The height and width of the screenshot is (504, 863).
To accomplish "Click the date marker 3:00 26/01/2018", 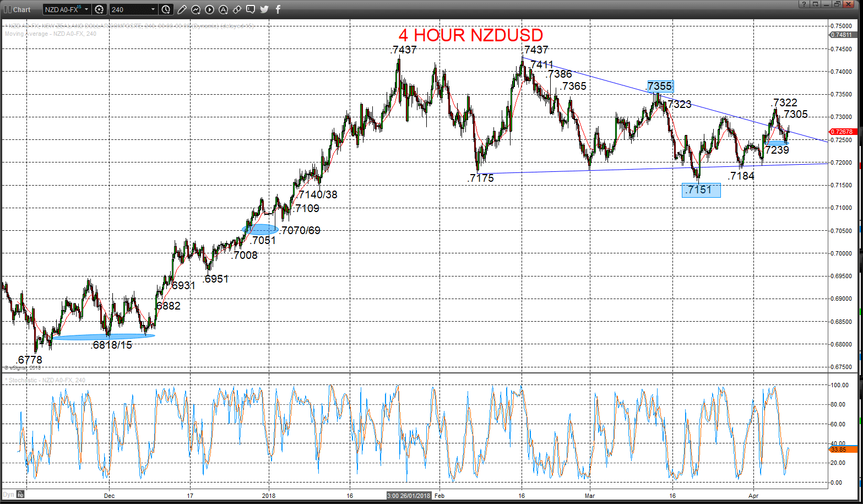I will (410, 495).
